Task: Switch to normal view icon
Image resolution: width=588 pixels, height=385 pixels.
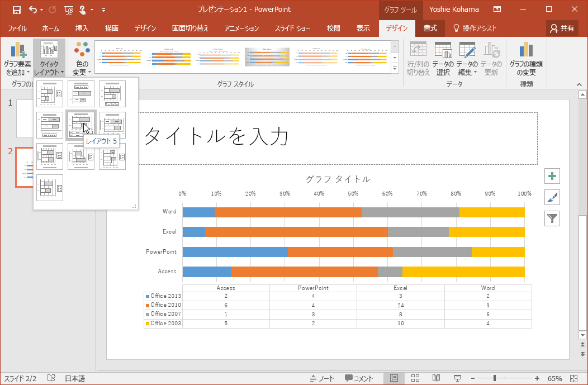Action: [393, 378]
